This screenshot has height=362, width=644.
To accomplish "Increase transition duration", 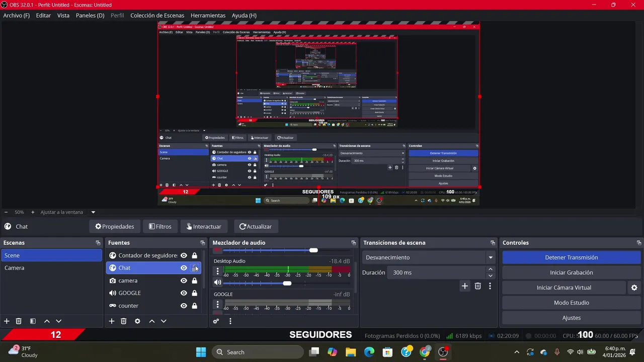I will click(x=491, y=269).
